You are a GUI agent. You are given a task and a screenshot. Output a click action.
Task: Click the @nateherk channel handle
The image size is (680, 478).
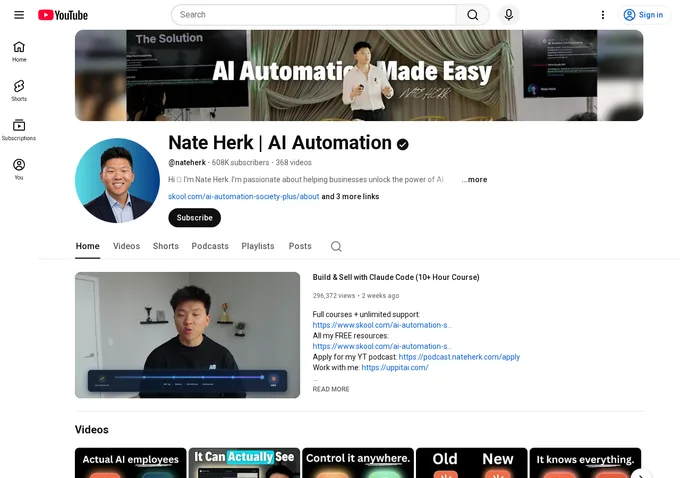[187, 163]
